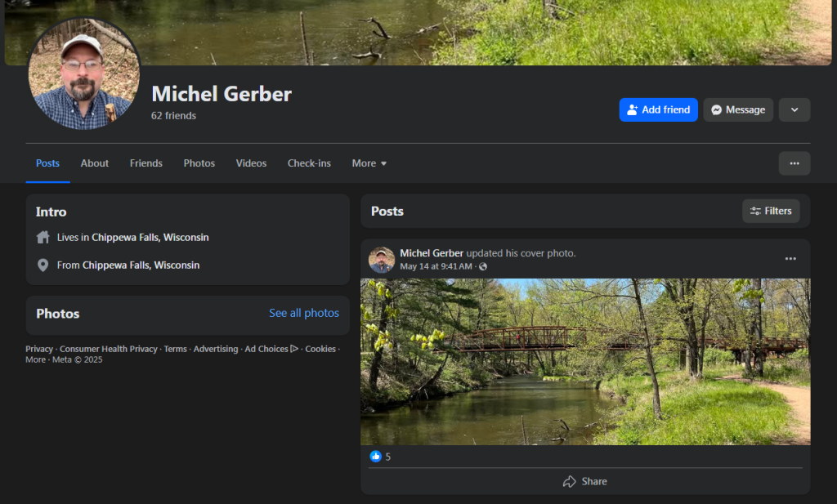The height and width of the screenshot is (504, 837).
Task: Click the globe public audience icon
Action: [x=483, y=266]
